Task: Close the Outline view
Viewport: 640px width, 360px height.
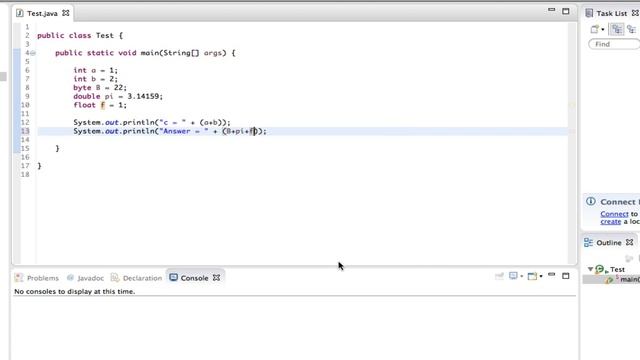Action: point(629,242)
